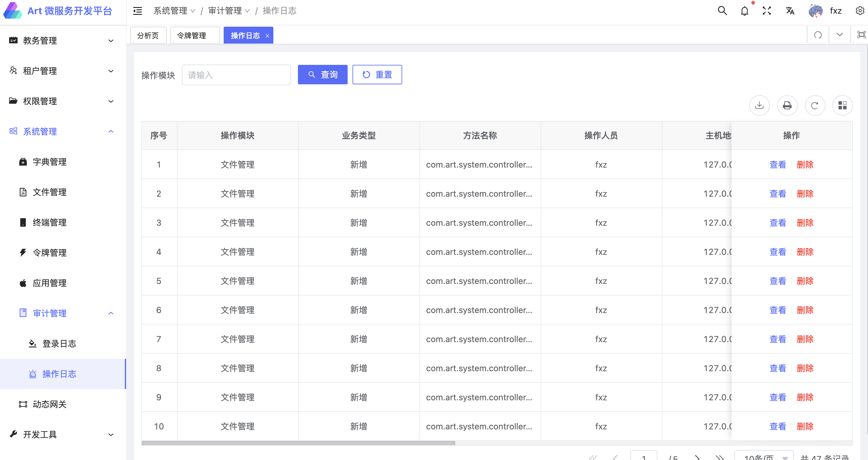Expand the 教务管理 menu
The image size is (868, 460).
(x=63, y=41)
